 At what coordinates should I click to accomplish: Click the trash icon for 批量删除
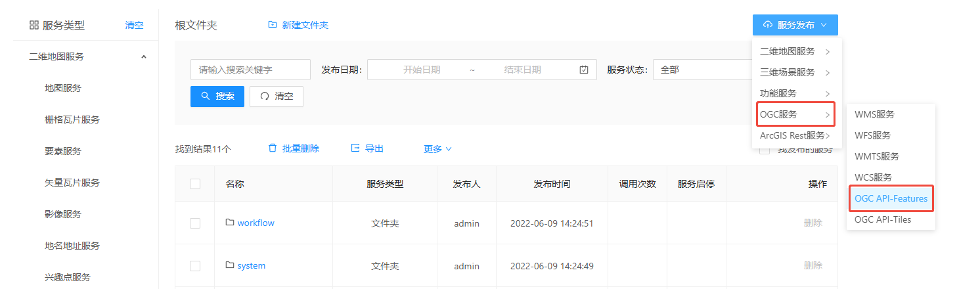click(x=273, y=148)
